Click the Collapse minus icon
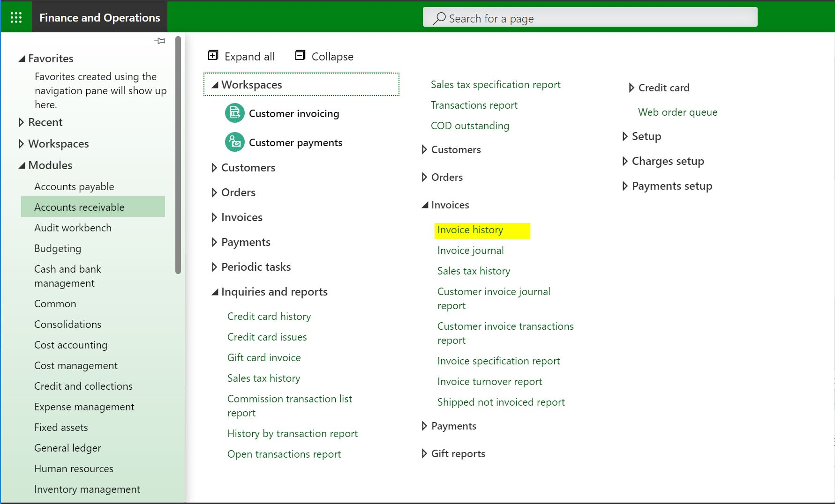This screenshot has width=835, height=504. point(300,56)
